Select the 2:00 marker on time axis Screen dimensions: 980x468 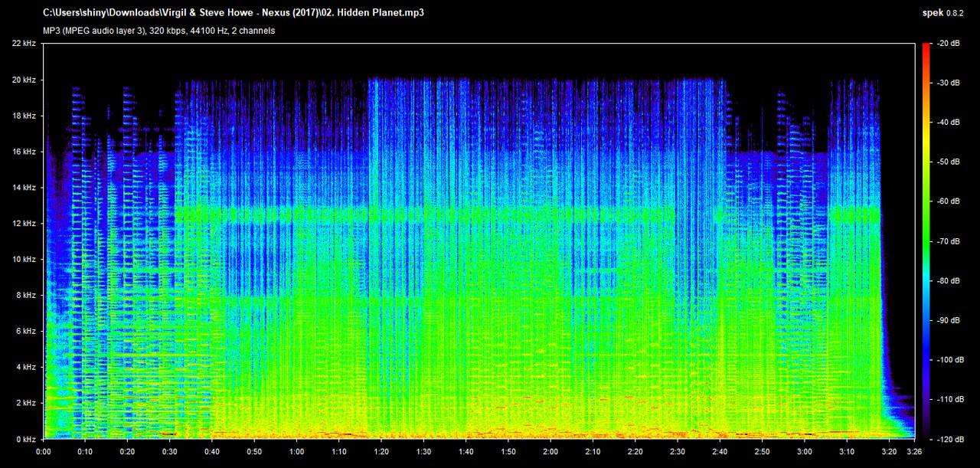coord(550,452)
